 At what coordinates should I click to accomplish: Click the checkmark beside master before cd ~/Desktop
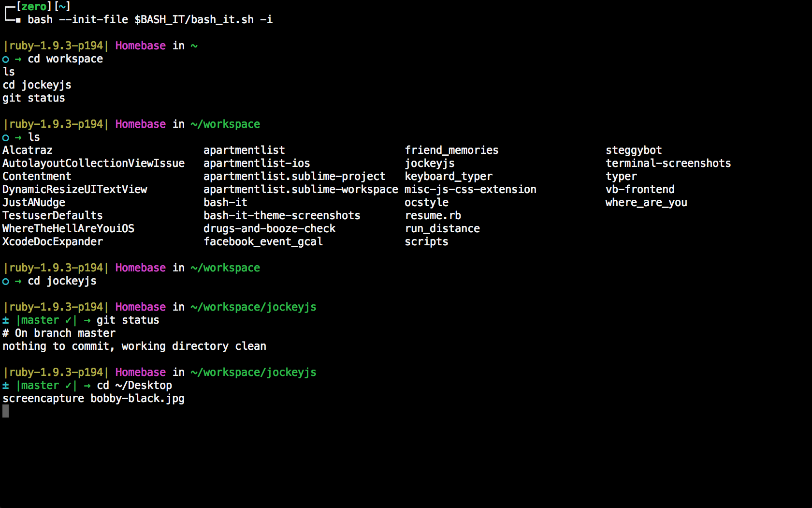click(68, 386)
